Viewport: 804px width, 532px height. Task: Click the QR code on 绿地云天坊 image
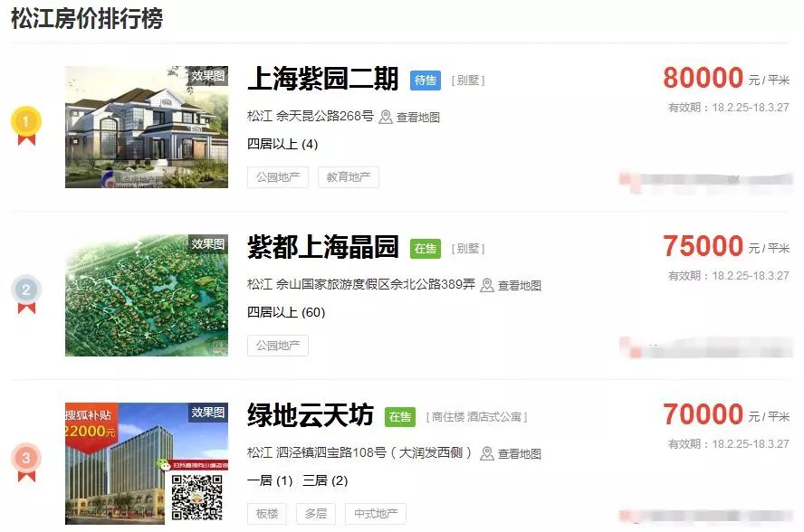coord(196,497)
